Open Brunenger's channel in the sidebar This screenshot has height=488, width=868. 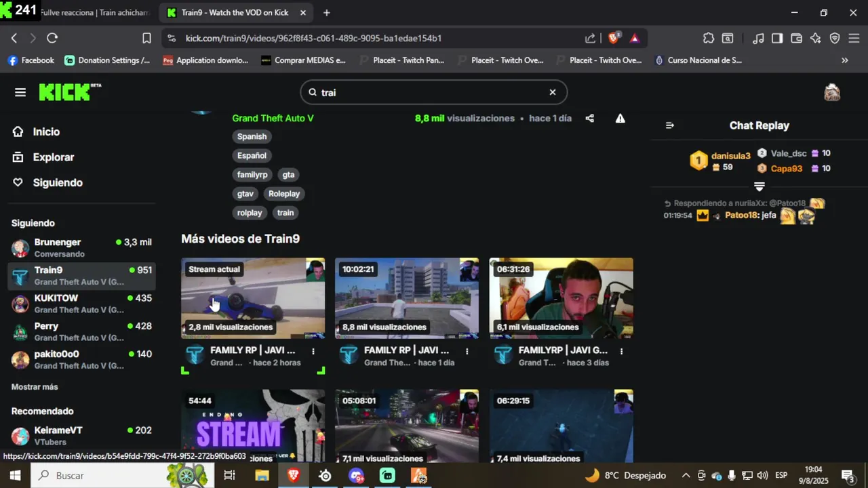coord(81,247)
